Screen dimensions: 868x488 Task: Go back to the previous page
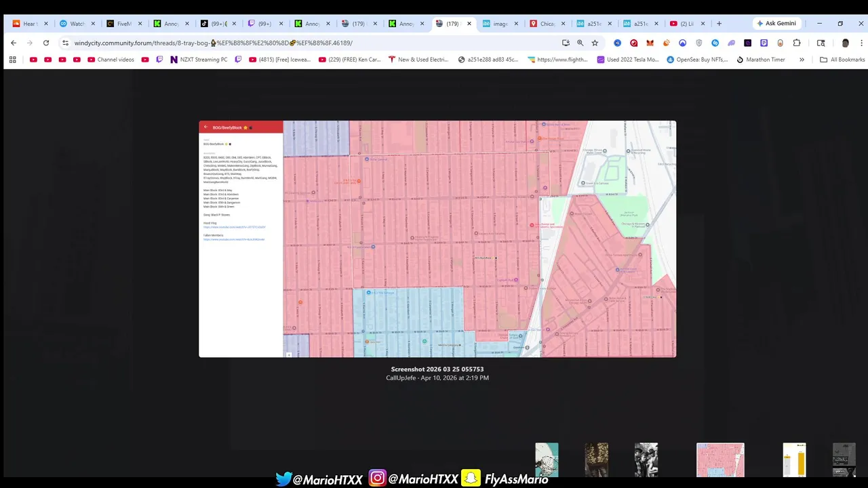pos(14,43)
